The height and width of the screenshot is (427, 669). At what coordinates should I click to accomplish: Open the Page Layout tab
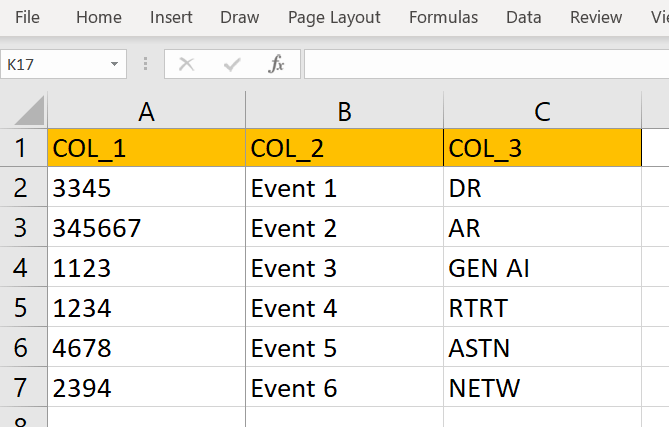334,17
